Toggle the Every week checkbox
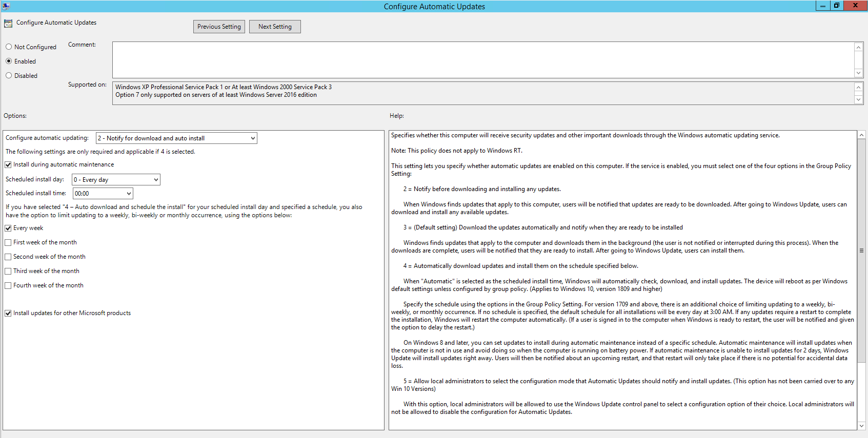The width and height of the screenshot is (868, 438). point(8,228)
